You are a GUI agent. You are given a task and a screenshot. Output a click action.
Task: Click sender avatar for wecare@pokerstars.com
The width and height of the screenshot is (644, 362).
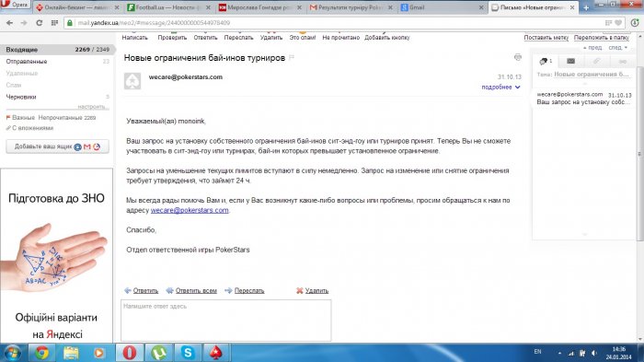pyautogui.click(x=132, y=81)
